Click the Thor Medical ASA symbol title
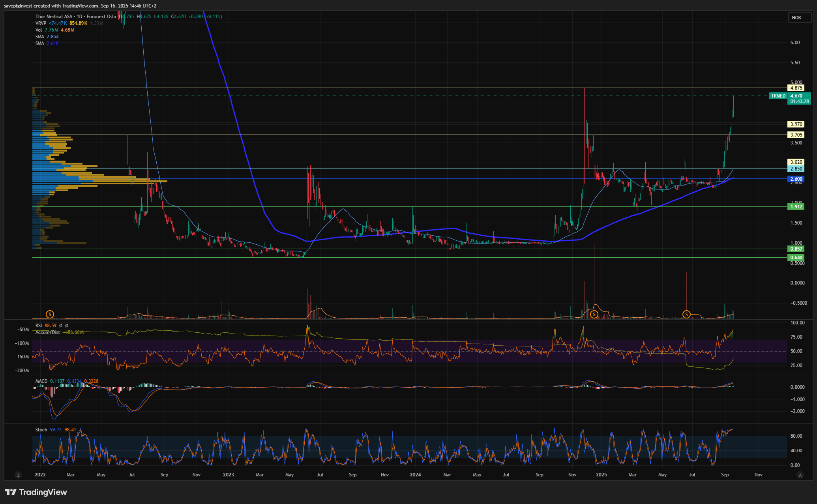This screenshot has width=817, height=504. pos(54,17)
